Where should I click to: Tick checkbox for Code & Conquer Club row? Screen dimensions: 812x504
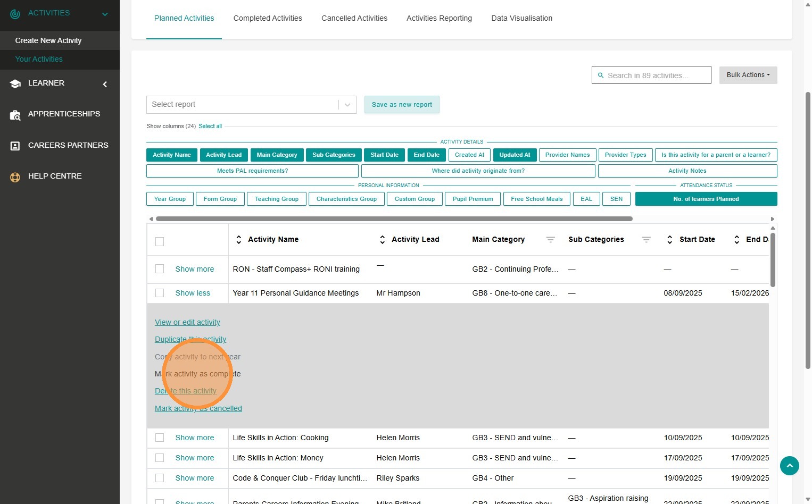coord(160,478)
